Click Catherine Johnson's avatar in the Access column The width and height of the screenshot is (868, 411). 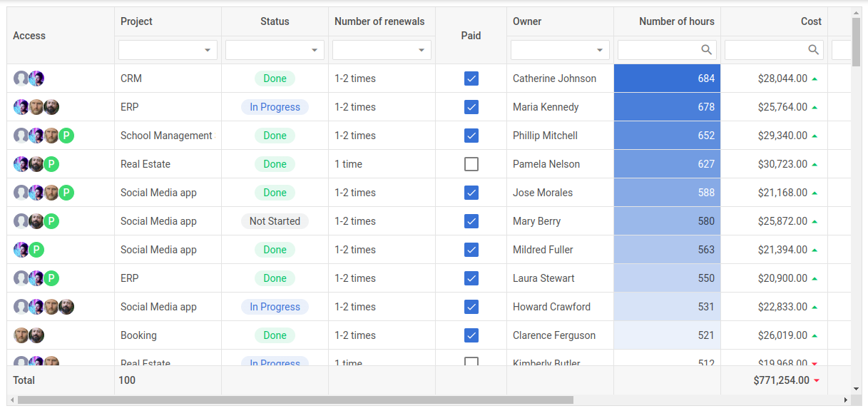click(21, 78)
